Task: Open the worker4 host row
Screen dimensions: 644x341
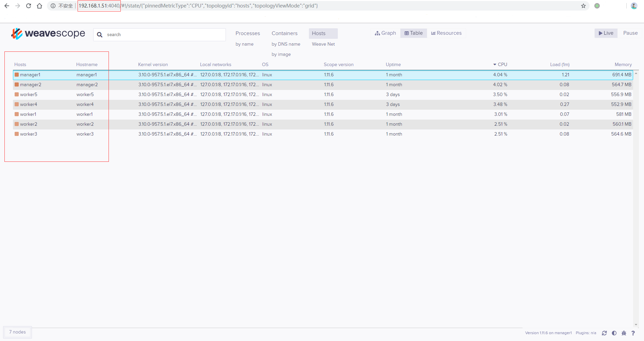Action: tap(323, 105)
